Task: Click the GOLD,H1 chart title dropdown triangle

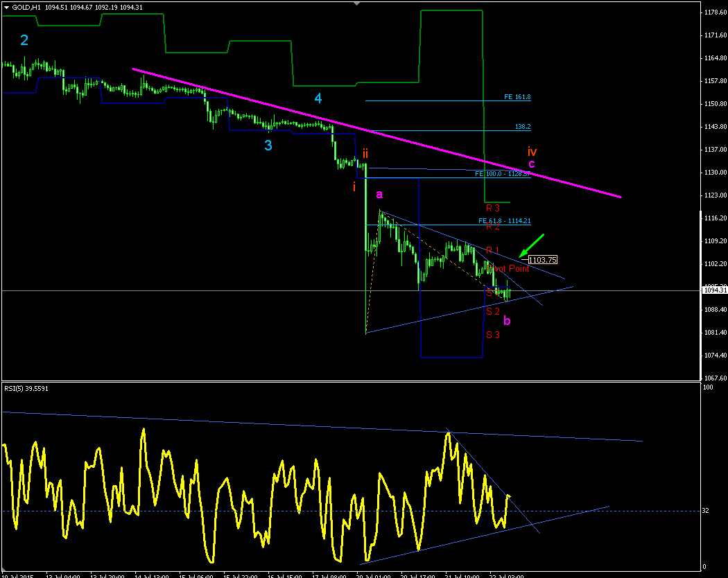Action: pyautogui.click(x=6, y=8)
